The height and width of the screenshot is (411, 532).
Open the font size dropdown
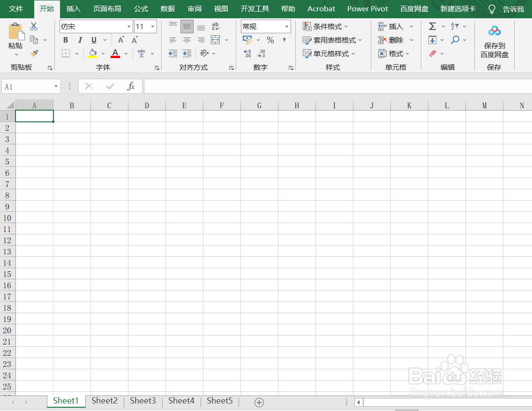(x=152, y=26)
